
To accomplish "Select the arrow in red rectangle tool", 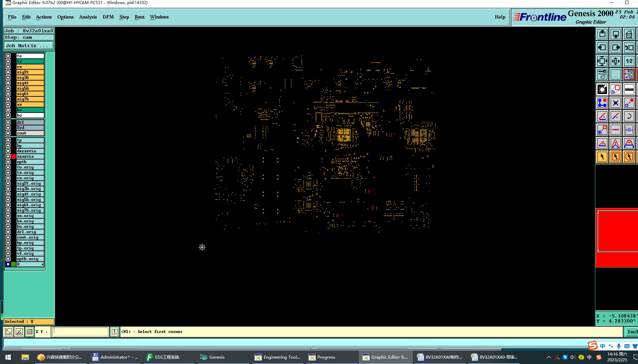I will point(616,157).
